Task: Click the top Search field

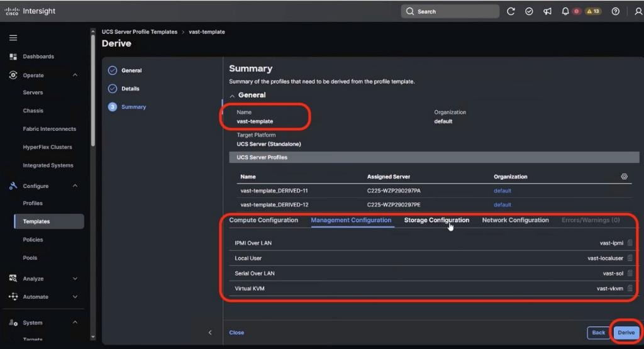Action: (450, 11)
